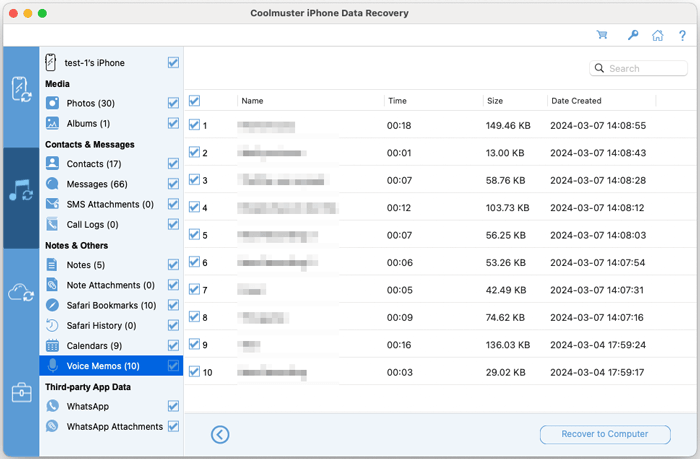The image size is (700, 459).
Task: Click the 00:12 time value
Action: tap(399, 208)
